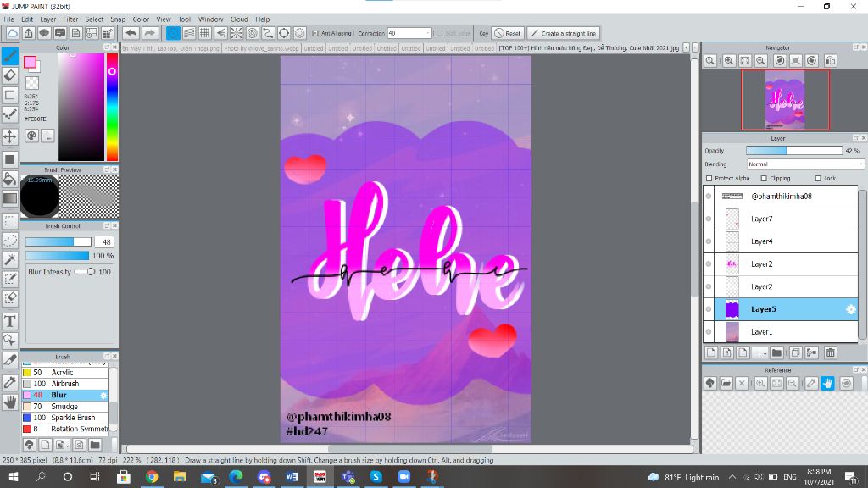
Task: Activate the hand tool in Reference panel
Action: tap(827, 383)
